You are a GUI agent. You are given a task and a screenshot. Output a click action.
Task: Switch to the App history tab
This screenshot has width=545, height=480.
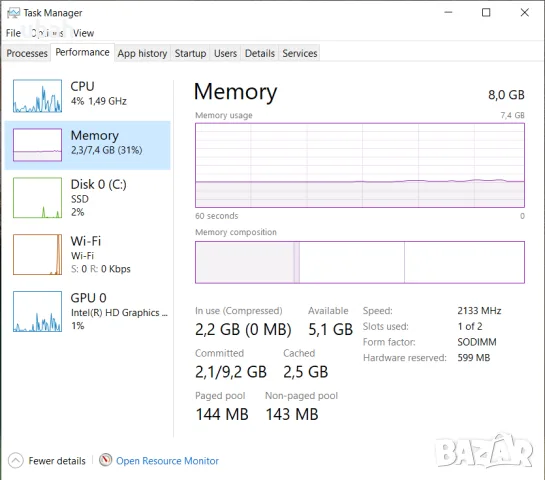pos(142,53)
